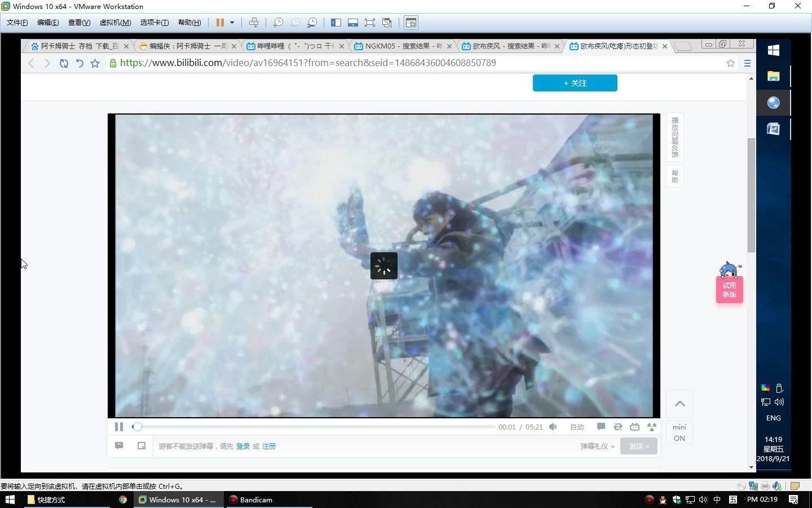Go forward in the browser
This screenshot has width=812, height=508.
pyautogui.click(x=47, y=63)
